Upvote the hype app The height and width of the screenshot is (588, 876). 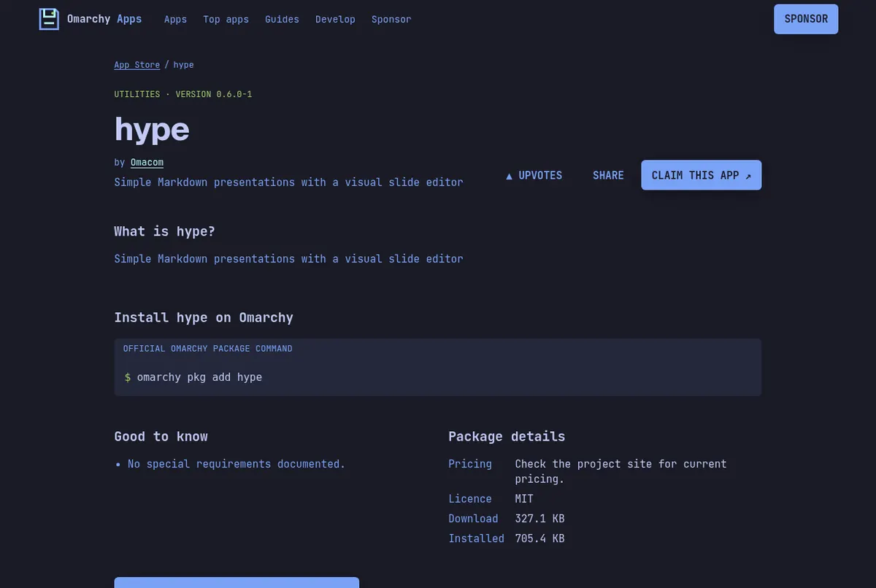pyautogui.click(x=534, y=175)
